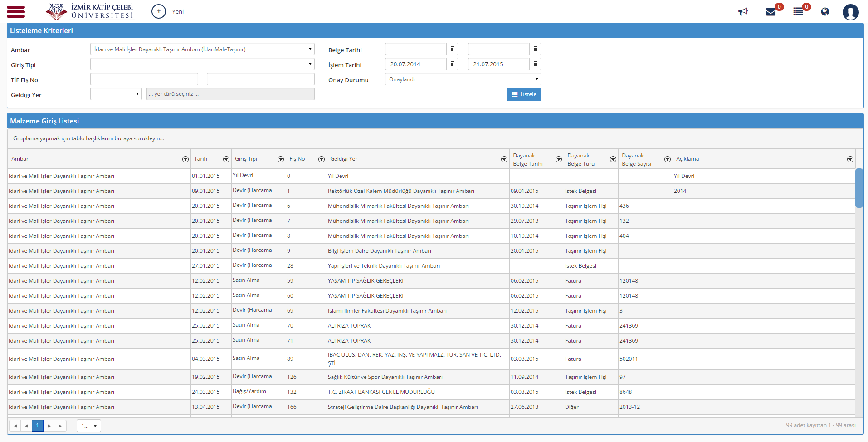This screenshot has width=868, height=442.
Task: Filter the Dayanak Belge Tarihi column
Action: (x=559, y=159)
